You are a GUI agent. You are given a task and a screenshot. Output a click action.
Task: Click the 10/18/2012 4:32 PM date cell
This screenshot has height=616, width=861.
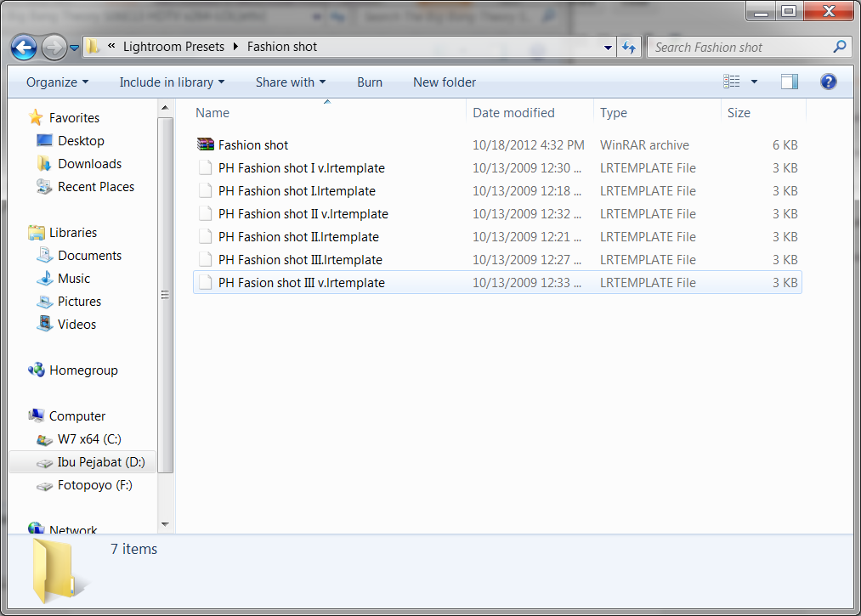tap(528, 145)
